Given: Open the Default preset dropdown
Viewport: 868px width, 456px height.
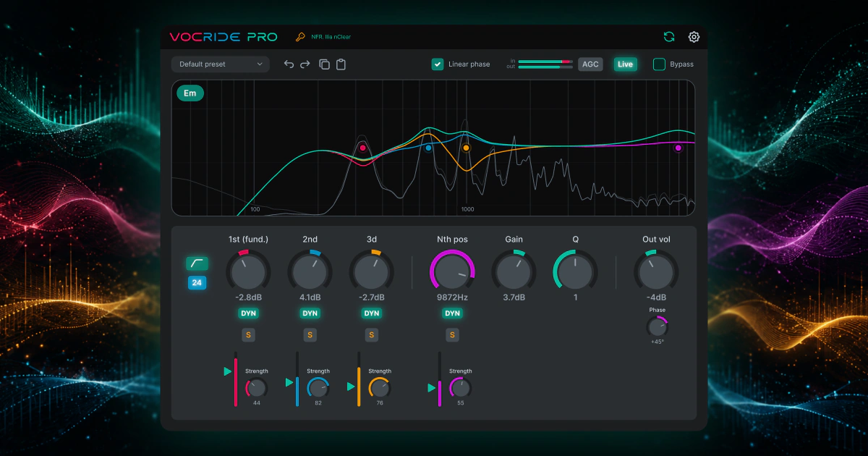Looking at the screenshot, I should coord(221,64).
